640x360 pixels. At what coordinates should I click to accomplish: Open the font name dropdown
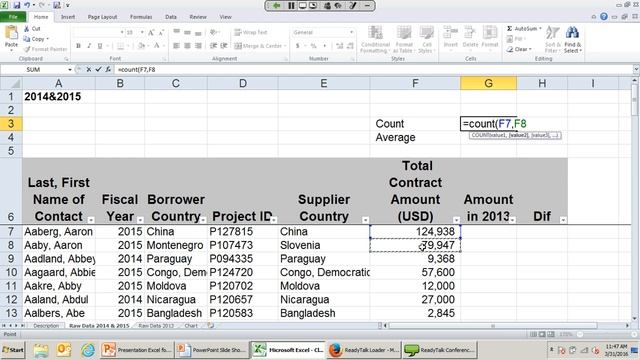point(122,32)
